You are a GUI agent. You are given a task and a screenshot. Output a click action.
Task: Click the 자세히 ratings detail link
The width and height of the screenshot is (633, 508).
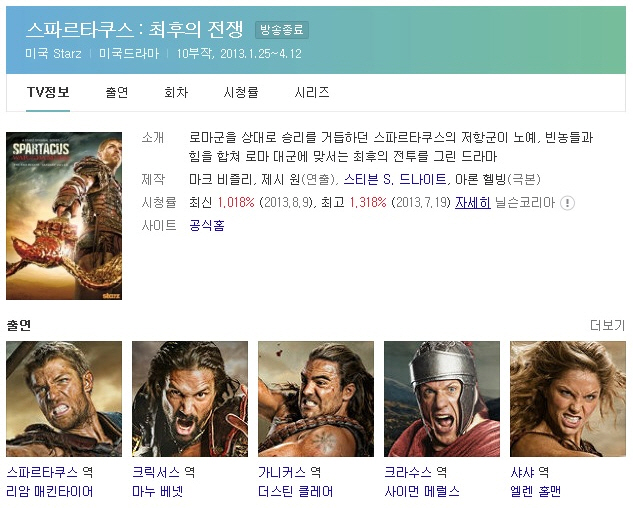point(473,202)
